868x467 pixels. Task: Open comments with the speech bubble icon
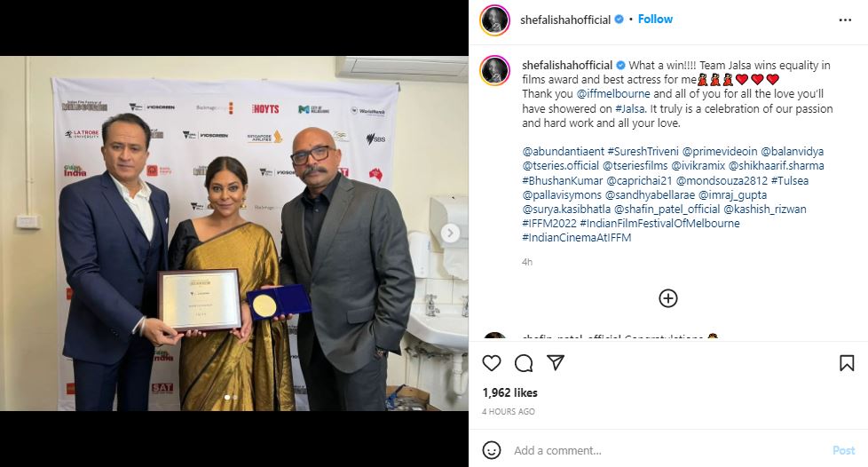tap(523, 363)
